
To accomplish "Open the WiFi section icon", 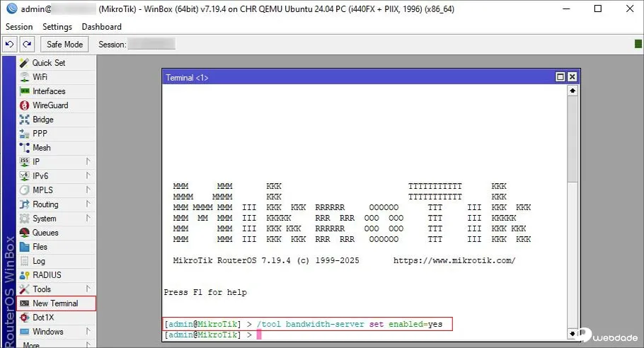I will 24,77.
